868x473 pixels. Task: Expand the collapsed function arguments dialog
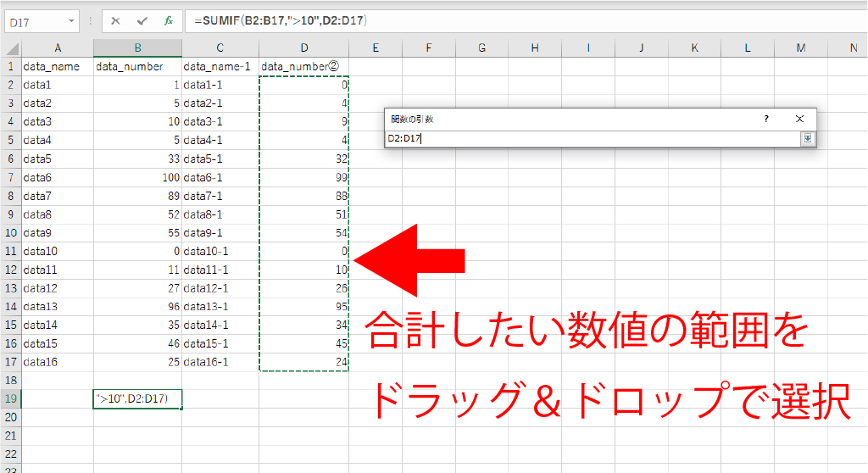point(808,138)
